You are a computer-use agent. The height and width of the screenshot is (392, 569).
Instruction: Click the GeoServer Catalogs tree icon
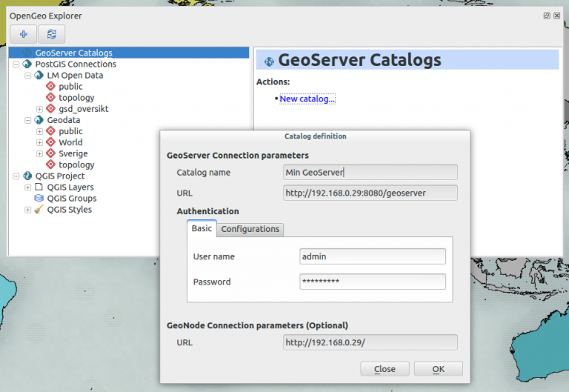(27, 53)
